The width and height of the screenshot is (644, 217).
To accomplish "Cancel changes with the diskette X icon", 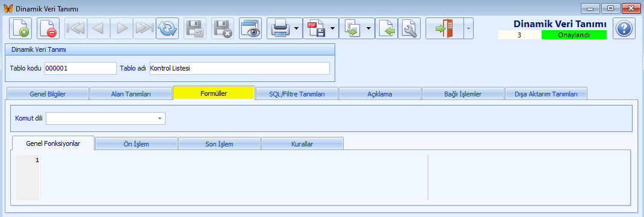I will [x=223, y=28].
